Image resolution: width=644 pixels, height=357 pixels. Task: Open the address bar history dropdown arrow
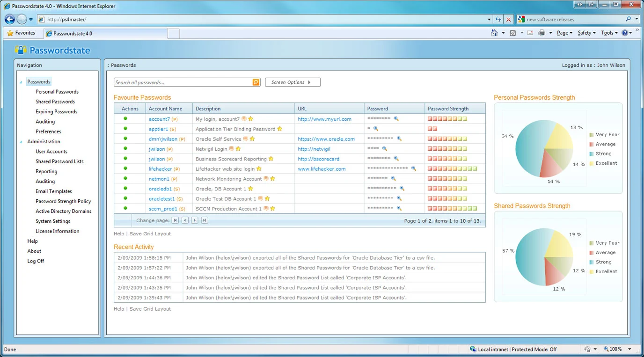(489, 19)
